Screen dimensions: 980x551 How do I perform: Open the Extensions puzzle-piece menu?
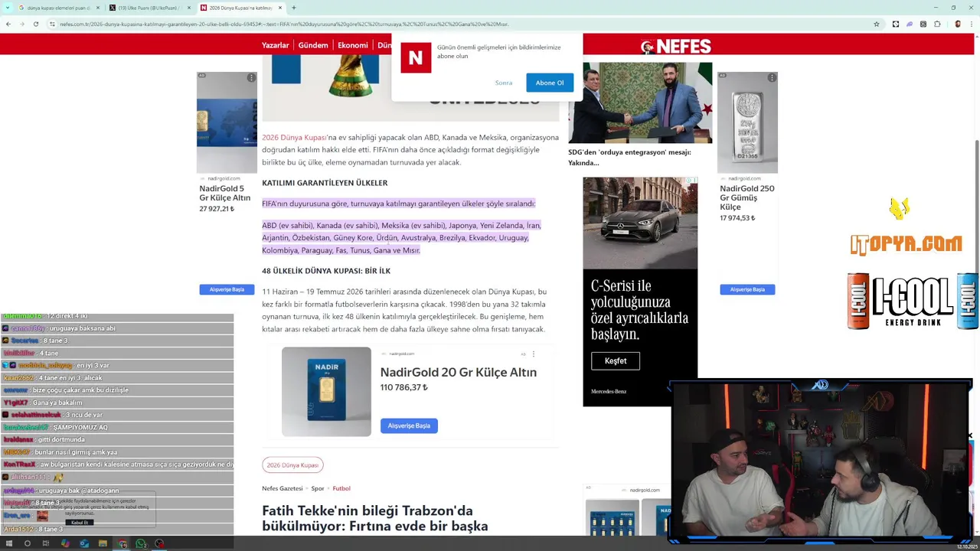click(937, 24)
